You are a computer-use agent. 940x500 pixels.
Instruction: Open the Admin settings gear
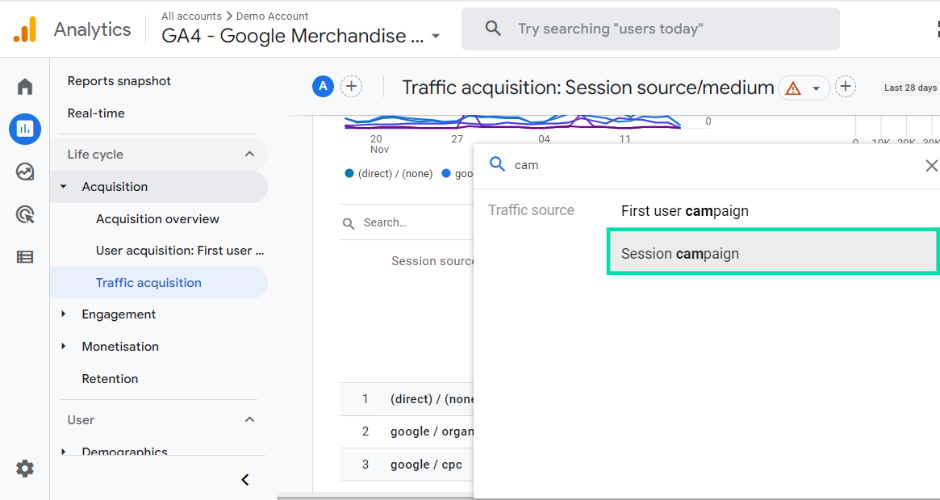coord(25,468)
